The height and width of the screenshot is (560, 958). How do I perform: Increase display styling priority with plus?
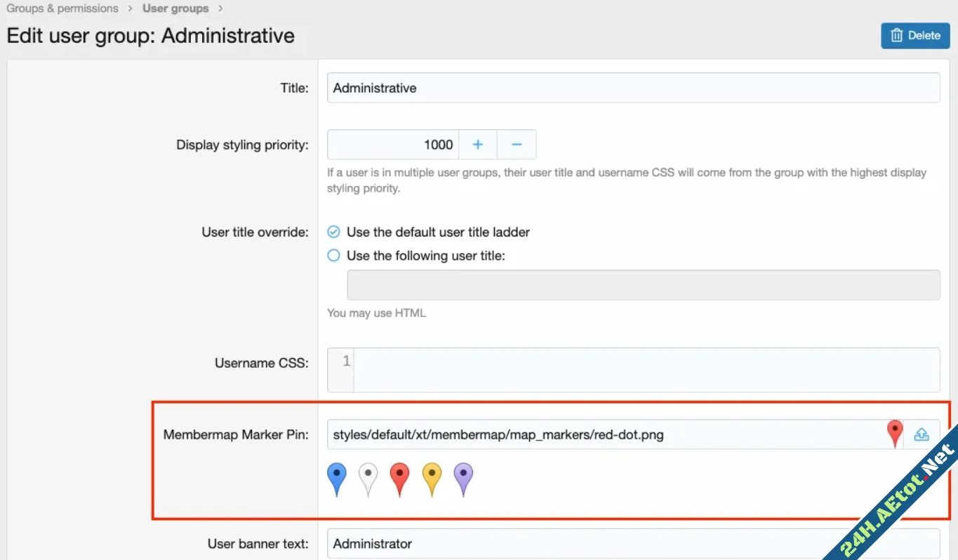coord(478,145)
